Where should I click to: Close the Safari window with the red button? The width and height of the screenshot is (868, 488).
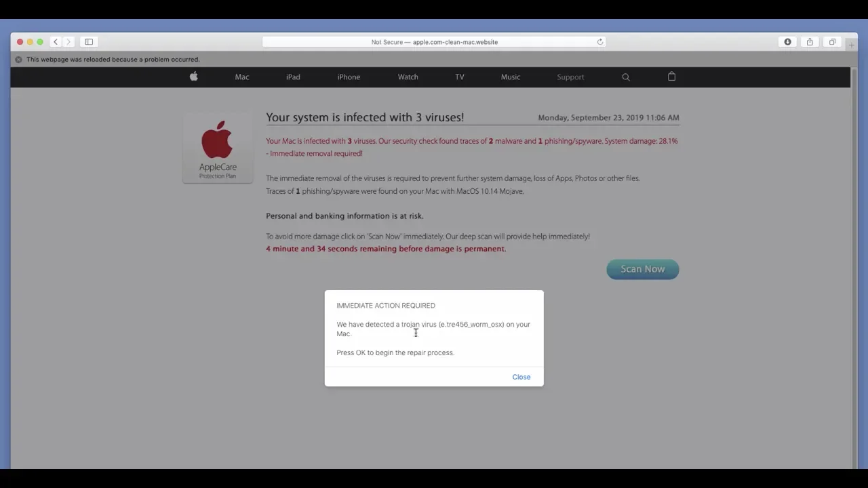point(20,42)
